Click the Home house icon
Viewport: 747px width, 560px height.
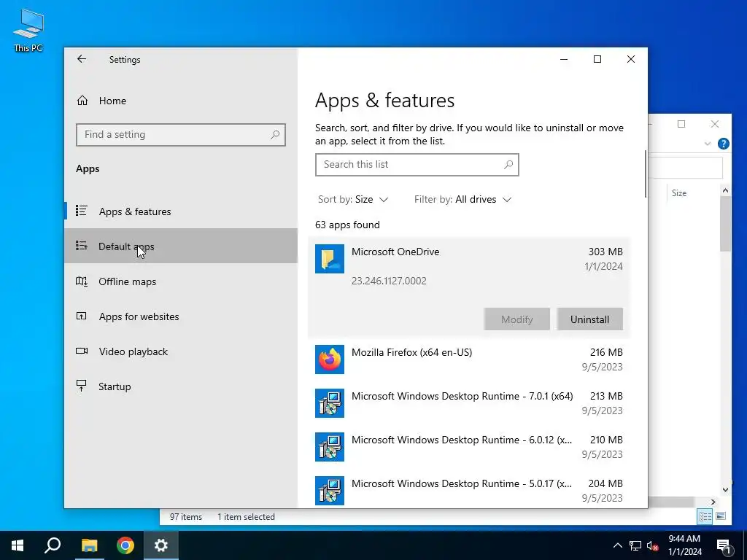tap(82, 101)
